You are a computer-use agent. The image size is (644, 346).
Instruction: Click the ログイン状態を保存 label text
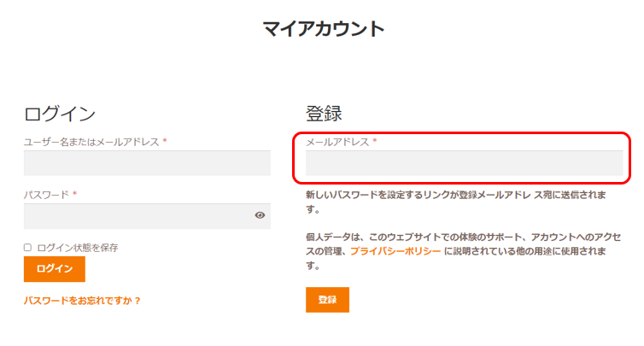78,248
